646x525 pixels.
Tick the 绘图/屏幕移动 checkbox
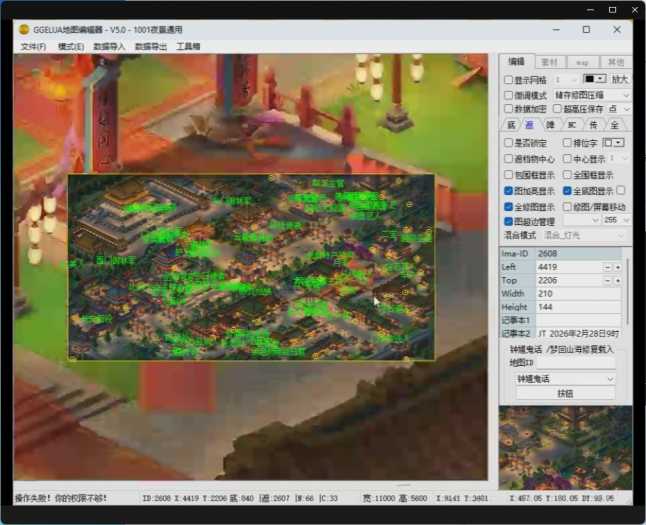pyautogui.click(x=567, y=206)
